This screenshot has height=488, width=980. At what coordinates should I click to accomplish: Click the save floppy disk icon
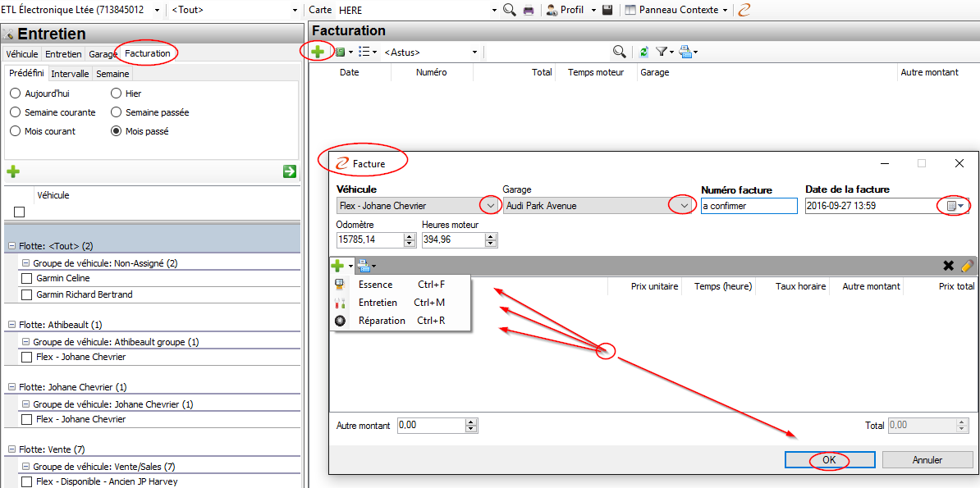tap(607, 10)
